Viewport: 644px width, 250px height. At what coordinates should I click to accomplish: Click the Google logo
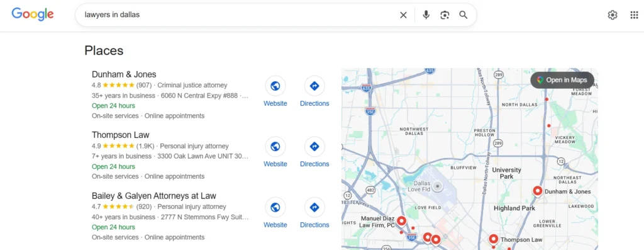(x=33, y=14)
